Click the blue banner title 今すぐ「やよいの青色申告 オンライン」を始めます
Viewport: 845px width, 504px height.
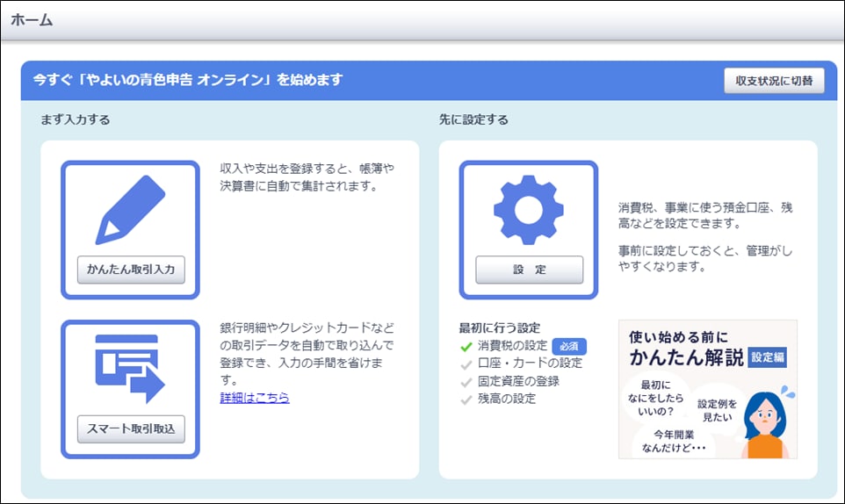coord(188,80)
